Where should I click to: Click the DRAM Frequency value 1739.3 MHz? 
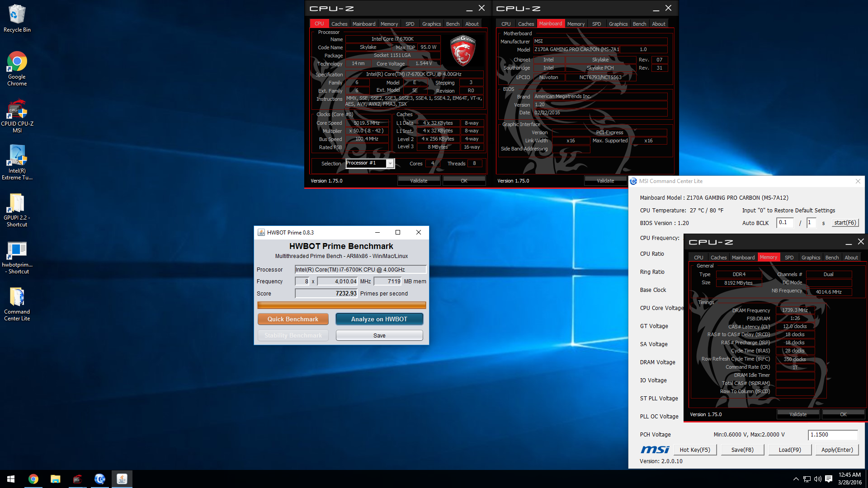pos(795,310)
